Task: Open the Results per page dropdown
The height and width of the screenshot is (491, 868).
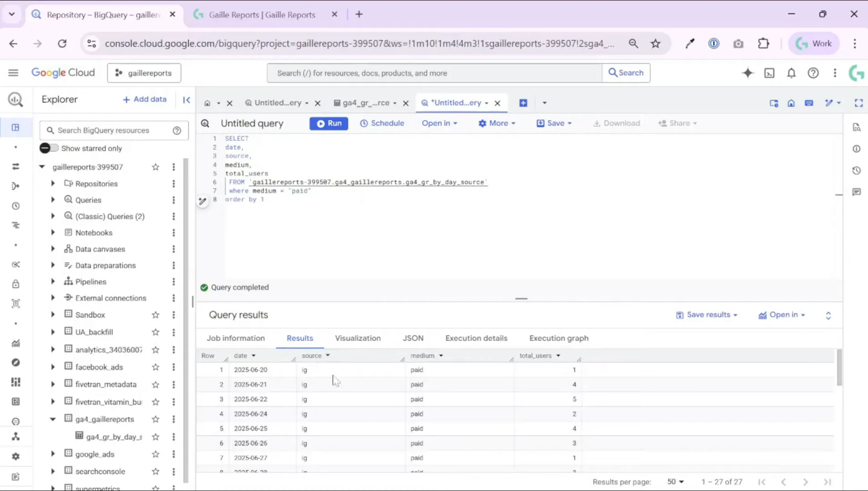Action: (x=676, y=481)
